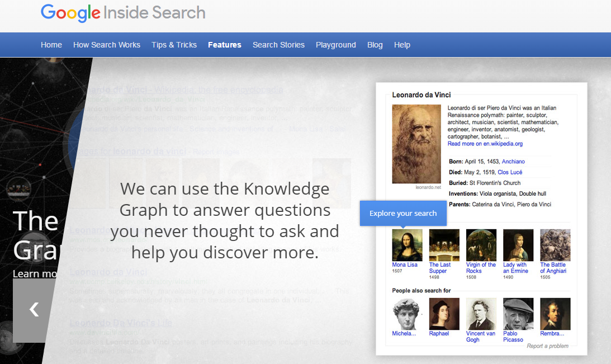The image size is (611, 364).
Task: Open the Anchiano birthplace link
Action: [513, 162]
